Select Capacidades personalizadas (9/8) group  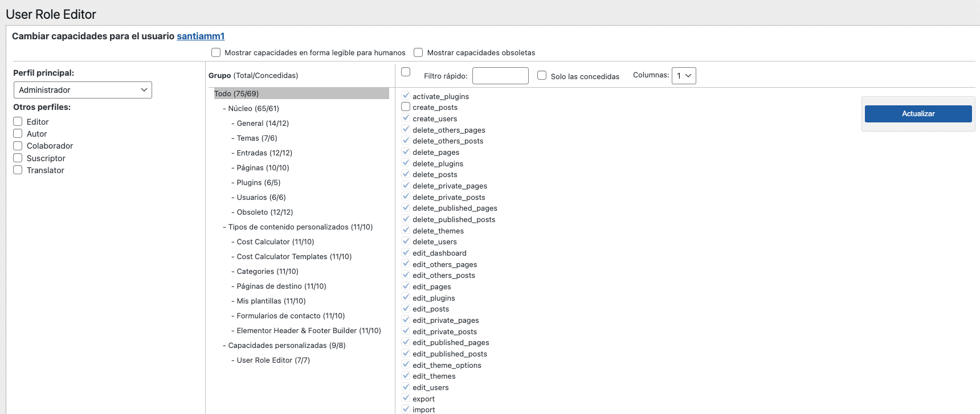(287, 346)
